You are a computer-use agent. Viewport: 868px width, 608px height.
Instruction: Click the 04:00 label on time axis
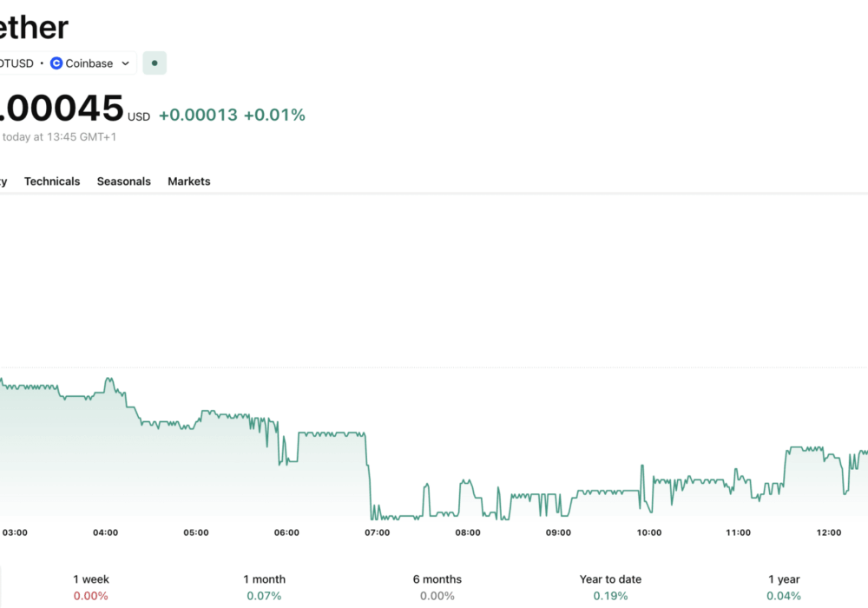click(x=105, y=532)
